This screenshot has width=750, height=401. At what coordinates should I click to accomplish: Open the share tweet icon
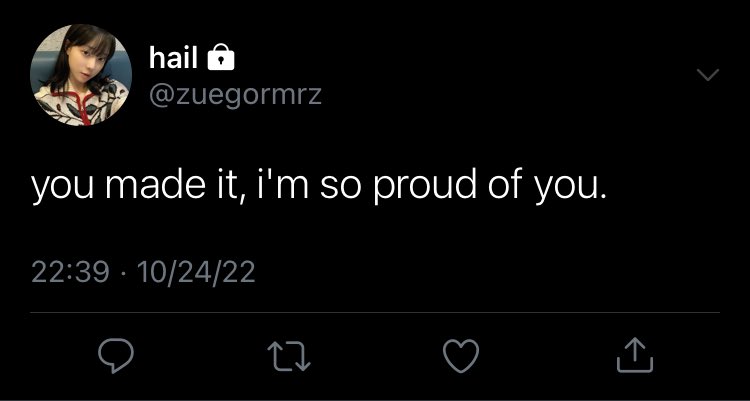pos(635,355)
